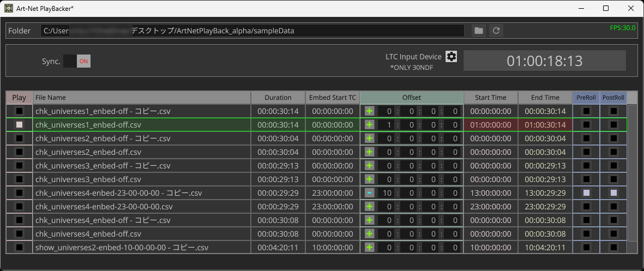
Task: Toggle plus sign for chk_universes1_enbed-off.csv offset
Action: tap(369, 125)
